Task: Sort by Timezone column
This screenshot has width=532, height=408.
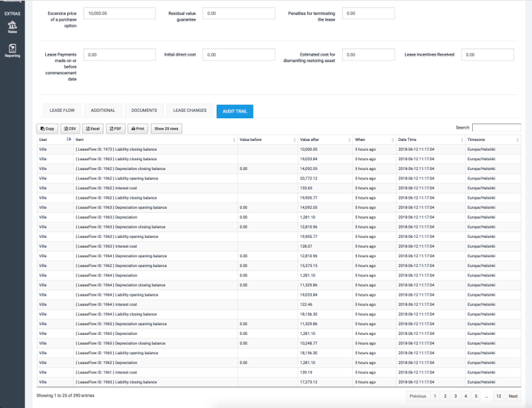Action: tap(493, 140)
